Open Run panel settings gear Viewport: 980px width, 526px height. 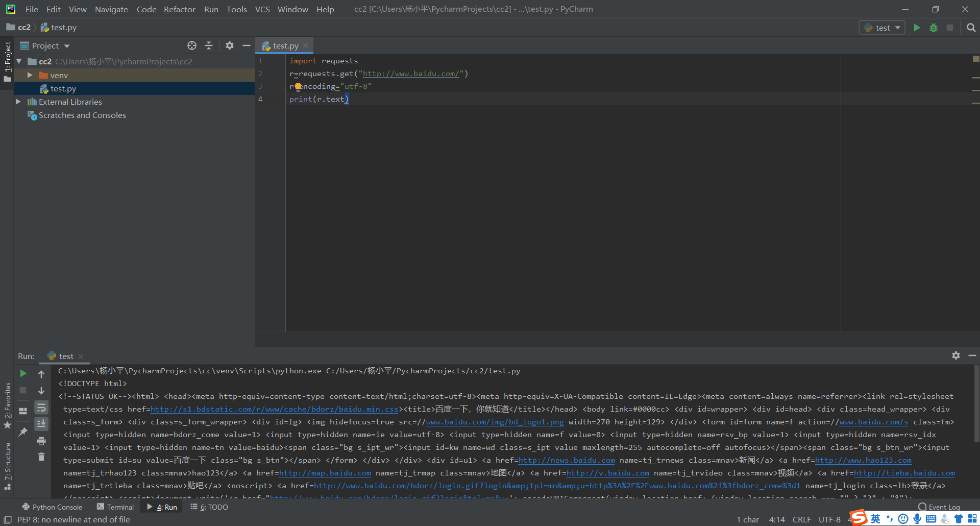pos(956,355)
